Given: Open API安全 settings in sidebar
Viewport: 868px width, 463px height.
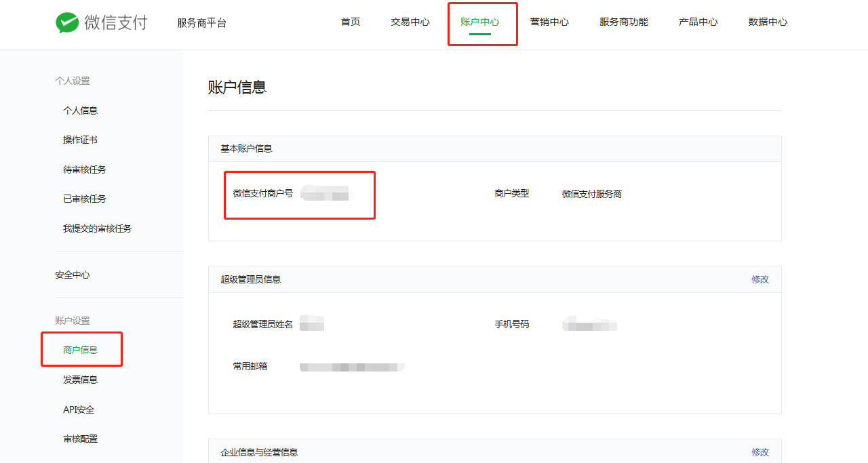Looking at the screenshot, I should (x=79, y=409).
